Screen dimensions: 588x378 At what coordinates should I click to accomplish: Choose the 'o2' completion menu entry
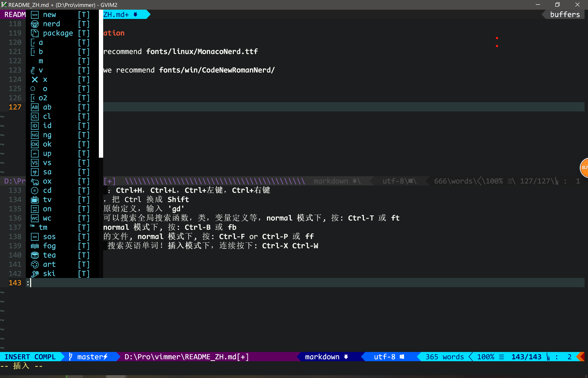(62, 98)
